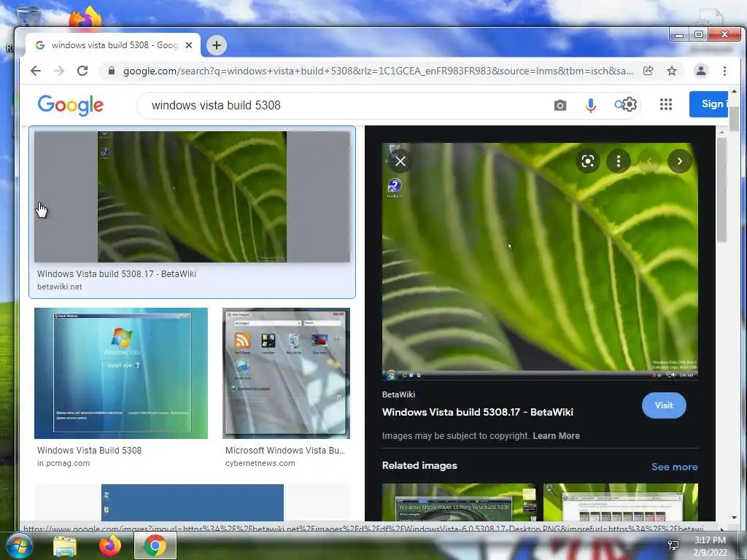Click the Visit button
This screenshot has width=747, height=560.
coord(664,405)
